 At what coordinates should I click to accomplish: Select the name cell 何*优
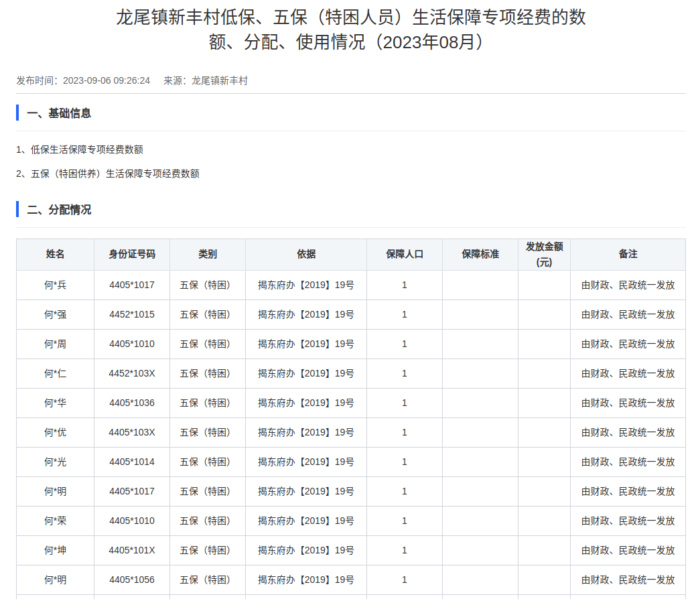click(x=56, y=432)
